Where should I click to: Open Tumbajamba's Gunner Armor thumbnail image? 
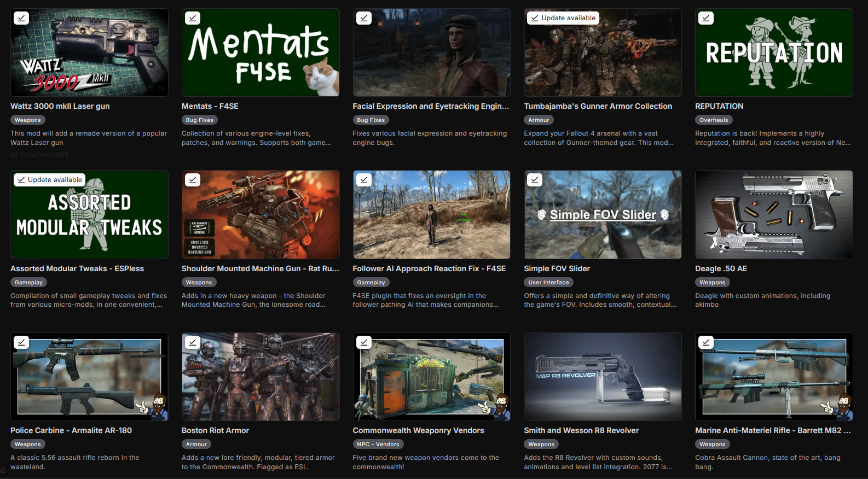pos(603,52)
